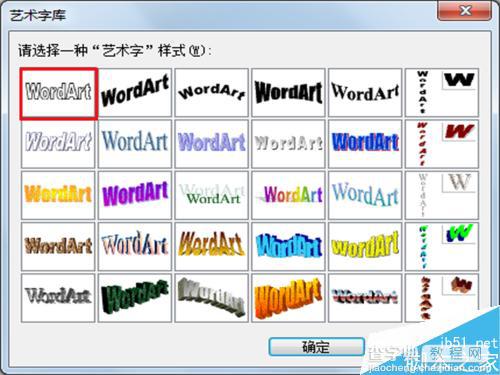Confirm selection with the 确定 button

coord(316,347)
